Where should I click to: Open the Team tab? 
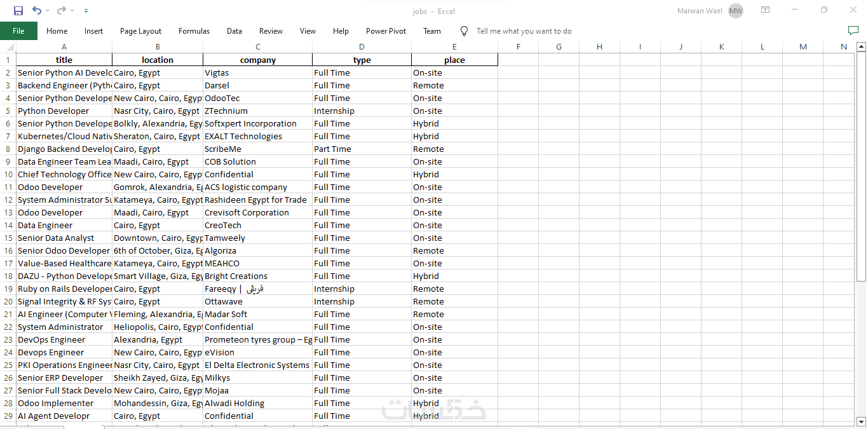pos(432,31)
